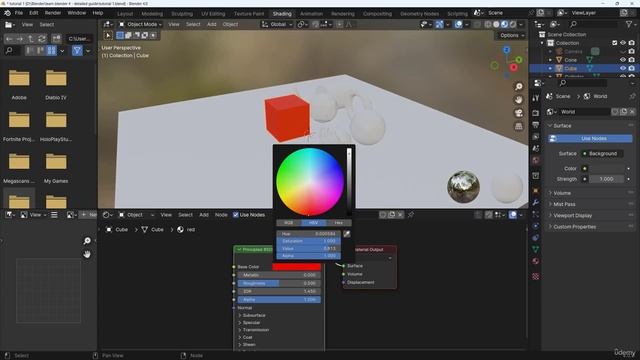Toggle viewport gizmos
The width and height of the screenshot is (640, 360).
tap(439, 24)
